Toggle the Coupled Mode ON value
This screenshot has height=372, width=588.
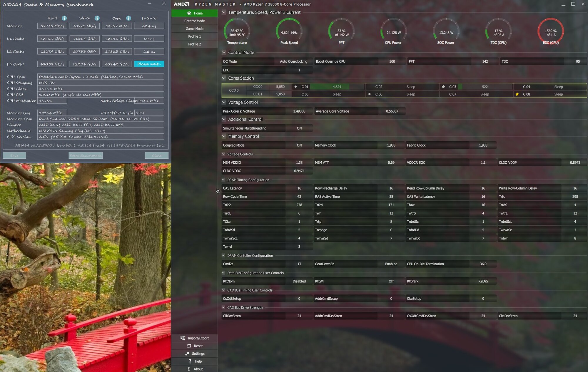click(299, 145)
